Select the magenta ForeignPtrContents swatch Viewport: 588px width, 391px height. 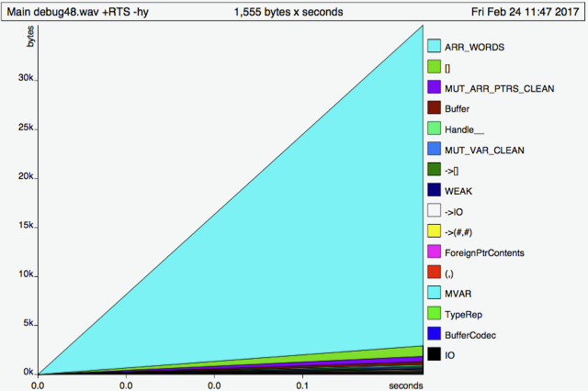(434, 251)
